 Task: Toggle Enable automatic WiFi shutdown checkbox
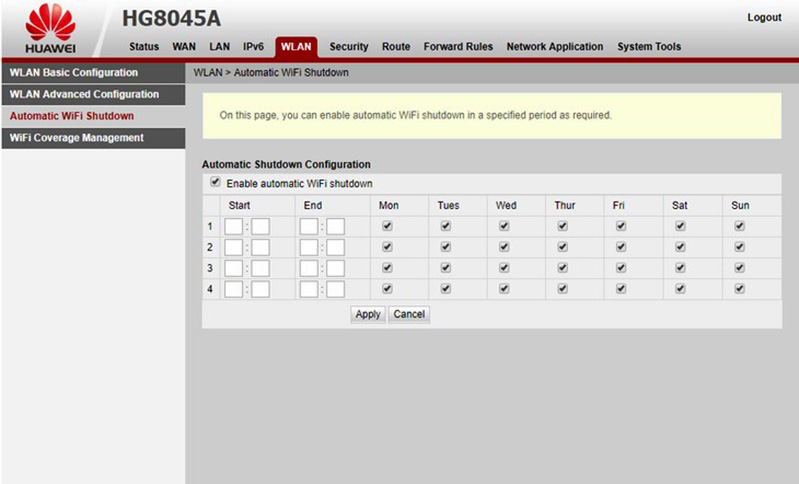[x=215, y=183]
